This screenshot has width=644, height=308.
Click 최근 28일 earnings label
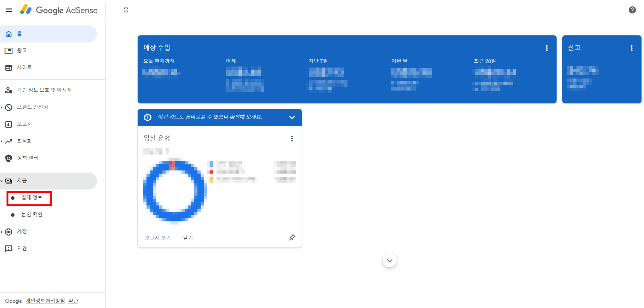(485, 61)
